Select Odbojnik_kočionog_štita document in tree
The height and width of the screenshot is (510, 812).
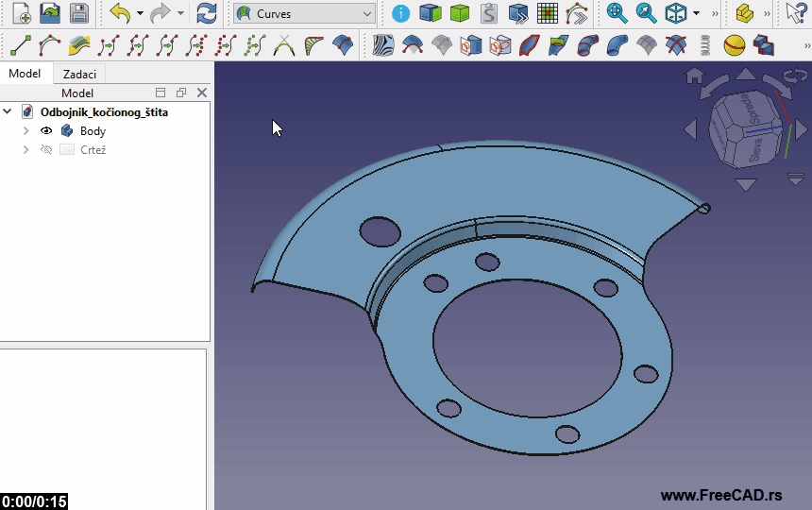(104, 111)
